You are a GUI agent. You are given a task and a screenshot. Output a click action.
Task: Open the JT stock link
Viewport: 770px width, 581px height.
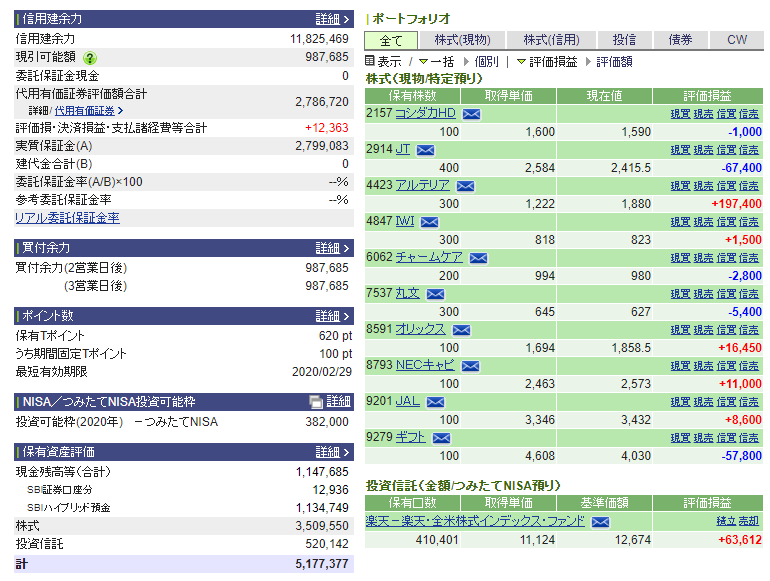pyautogui.click(x=403, y=149)
